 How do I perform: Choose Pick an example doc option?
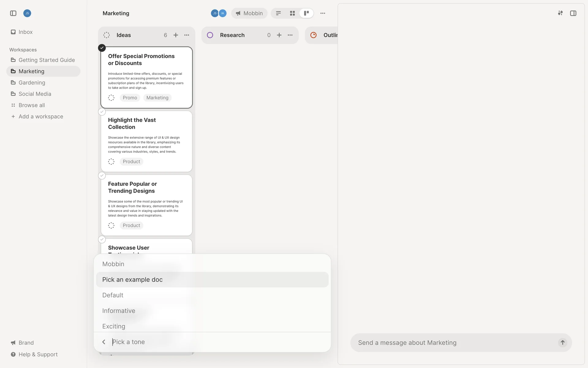tap(132, 280)
